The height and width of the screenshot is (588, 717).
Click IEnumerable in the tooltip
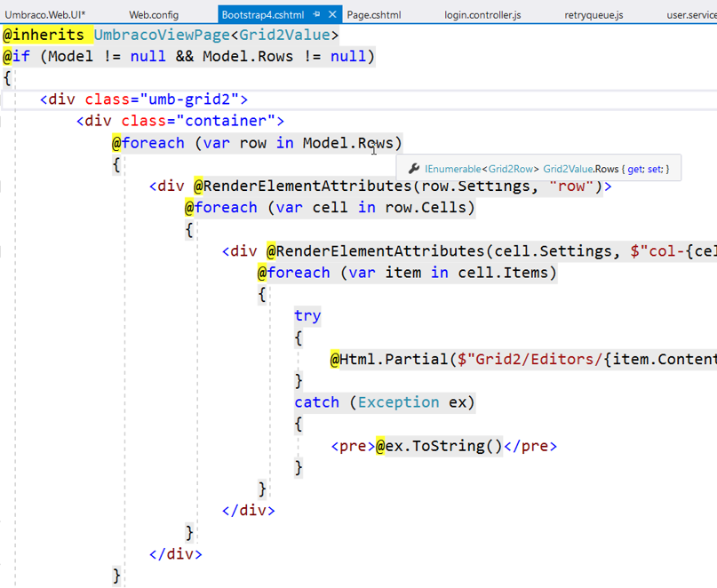[453, 169]
